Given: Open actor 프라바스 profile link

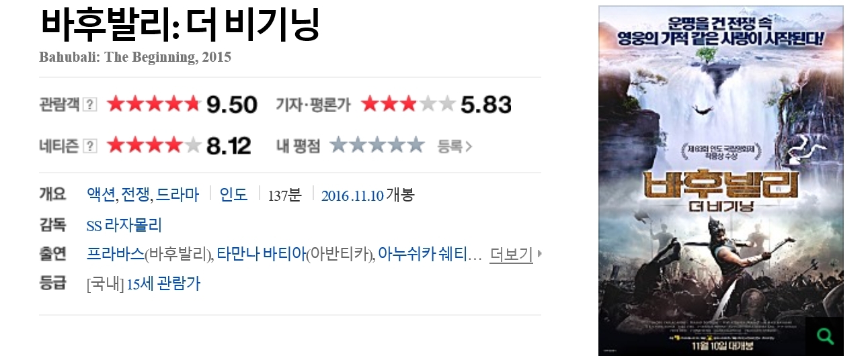Looking at the screenshot, I should click(x=116, y=255).
